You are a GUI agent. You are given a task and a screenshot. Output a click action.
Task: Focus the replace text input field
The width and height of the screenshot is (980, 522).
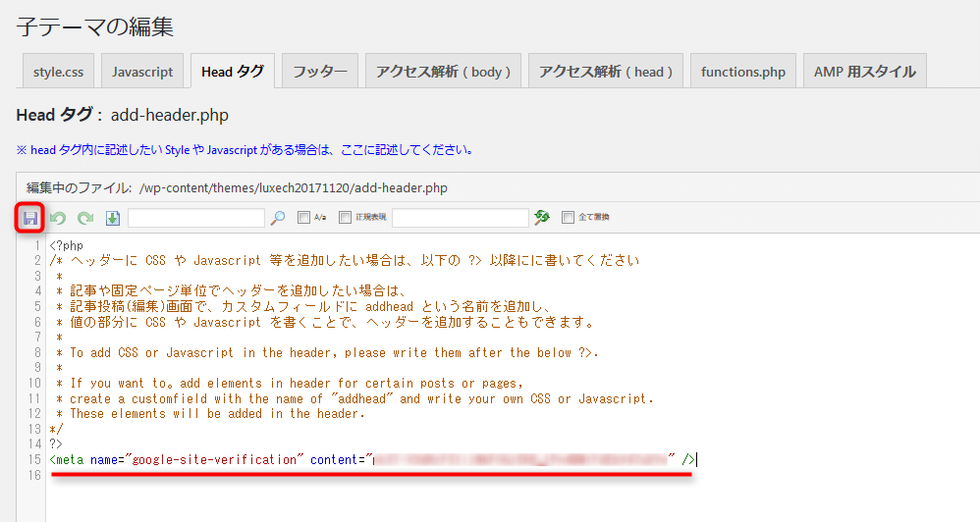pyautogui.click(x=460, y=218)
